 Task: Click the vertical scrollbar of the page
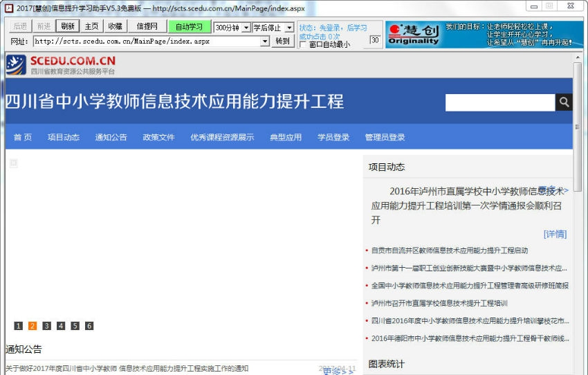pyautogui.click(x=578, y=208)
